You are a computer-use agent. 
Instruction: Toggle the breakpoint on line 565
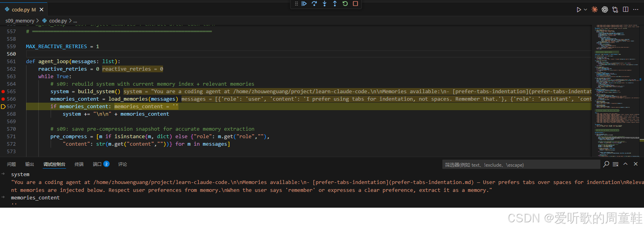click(x=3, y=92)
